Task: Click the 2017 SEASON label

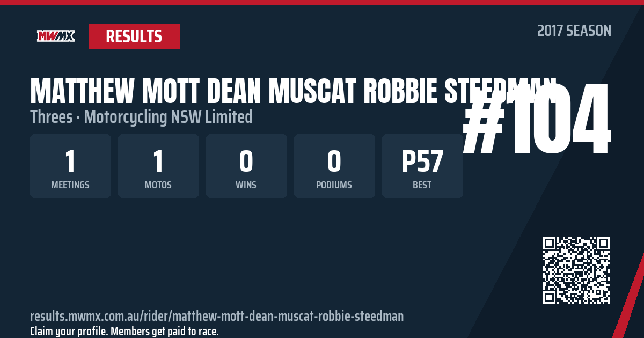Action: coord(574,31)
